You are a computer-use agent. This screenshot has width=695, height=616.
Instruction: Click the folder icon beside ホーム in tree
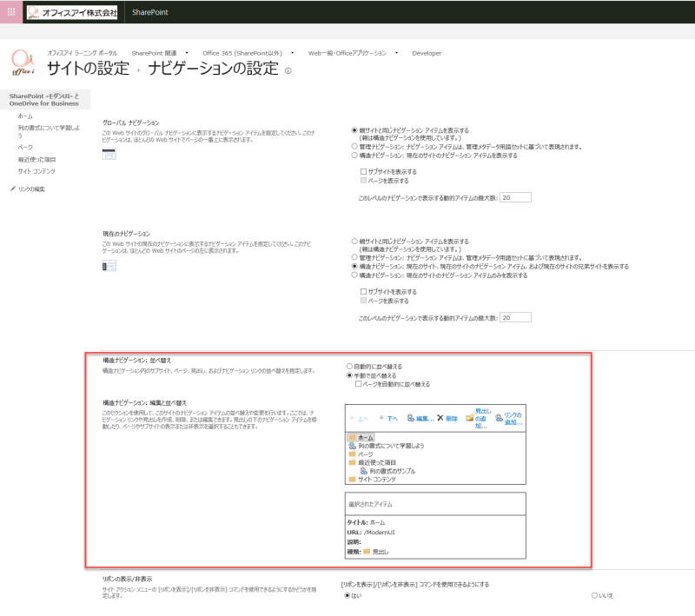pyautogui.click(x=353, y=437)
